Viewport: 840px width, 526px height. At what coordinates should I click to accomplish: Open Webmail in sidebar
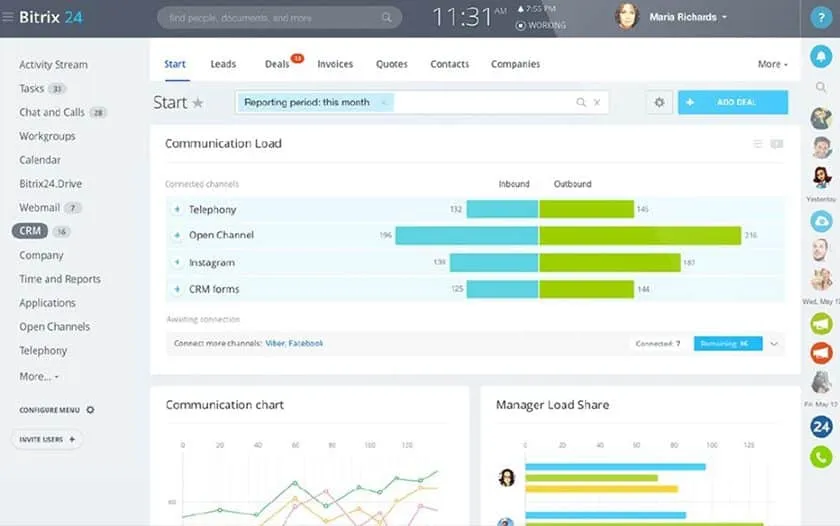39,207
